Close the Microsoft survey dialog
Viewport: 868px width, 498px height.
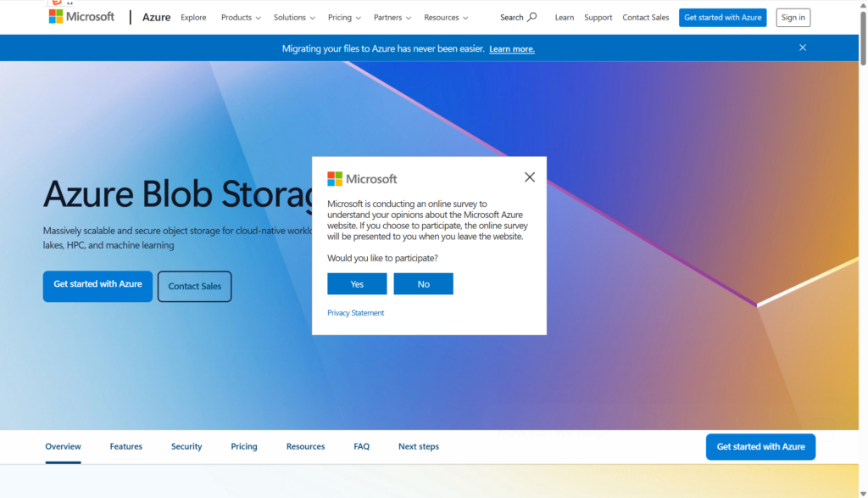click(530, 176)
